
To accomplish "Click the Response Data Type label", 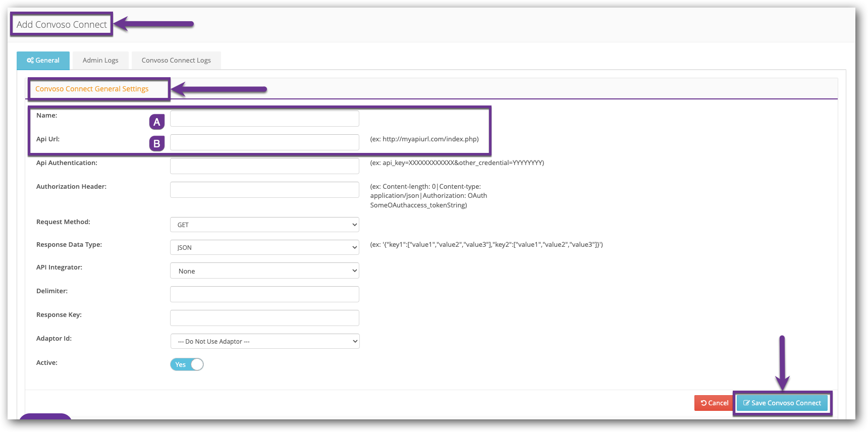I will (x=69, y=244).
